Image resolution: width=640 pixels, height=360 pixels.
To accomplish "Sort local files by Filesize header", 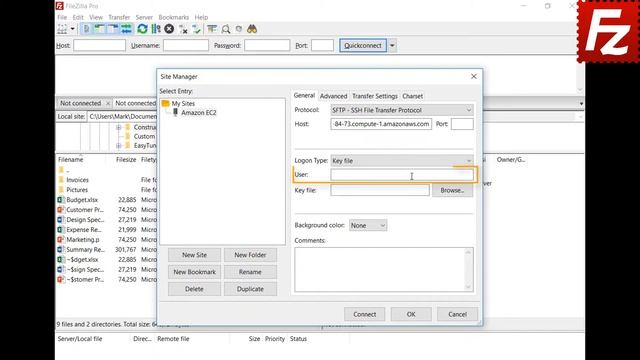I will [126, 160].
